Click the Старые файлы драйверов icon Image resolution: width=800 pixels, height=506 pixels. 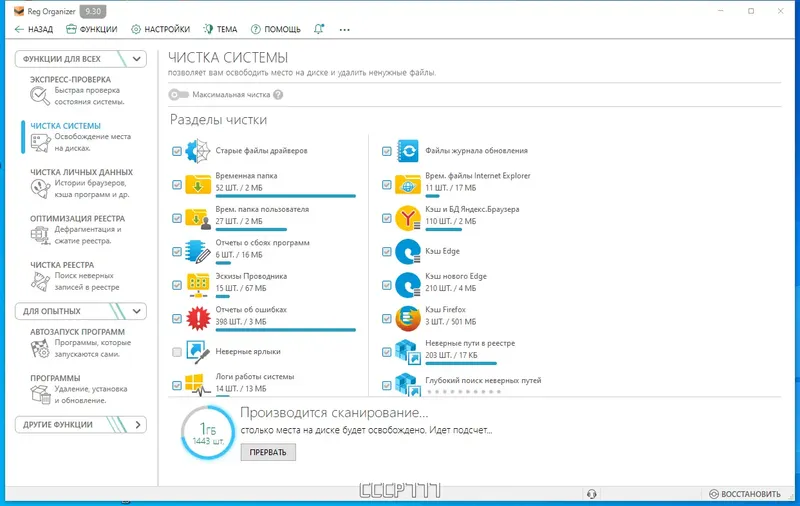(x=198, y=151)
